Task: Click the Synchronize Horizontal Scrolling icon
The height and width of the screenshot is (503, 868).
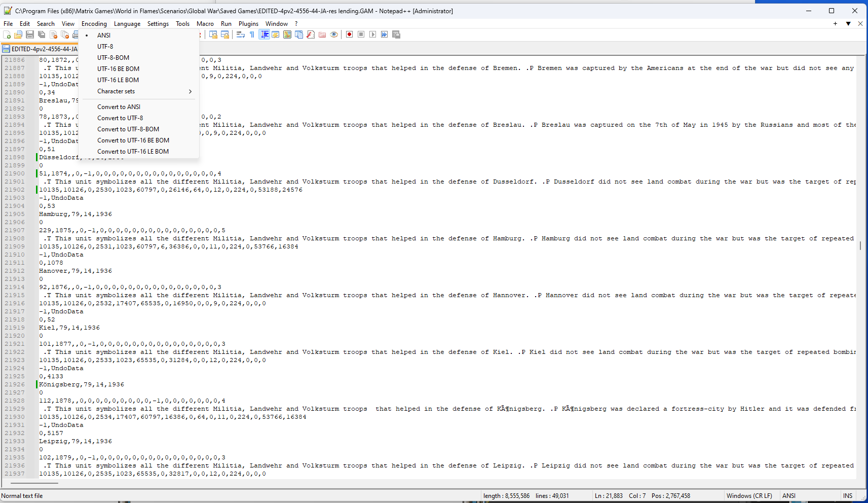Action: [x=225, y=34]
